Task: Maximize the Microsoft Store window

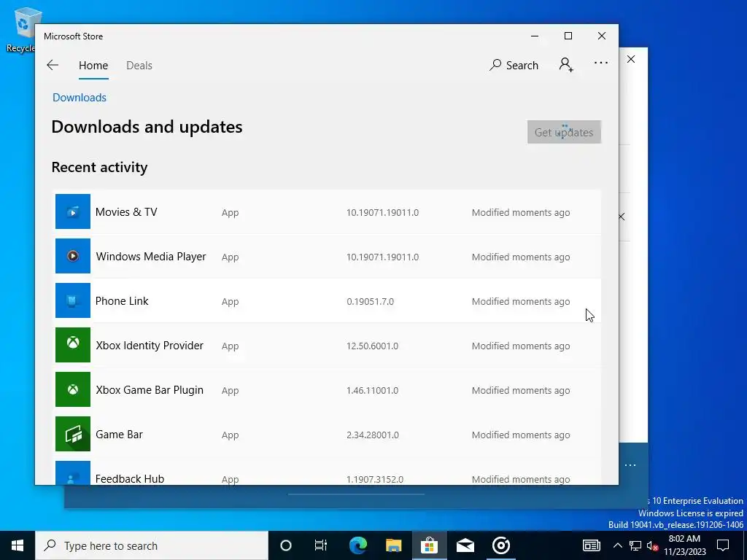Action: tap(568, 36)
